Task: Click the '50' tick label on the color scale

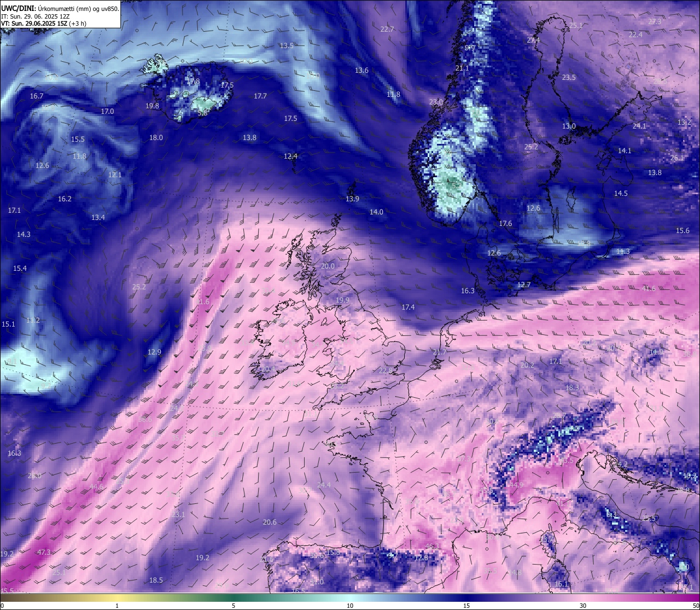Action: 696,606
